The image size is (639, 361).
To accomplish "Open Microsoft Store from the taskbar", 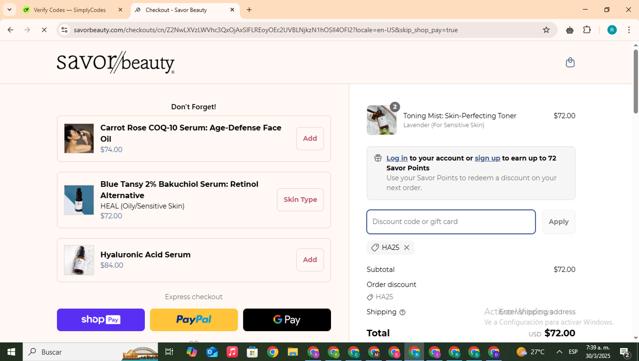I will pos(252,352).
